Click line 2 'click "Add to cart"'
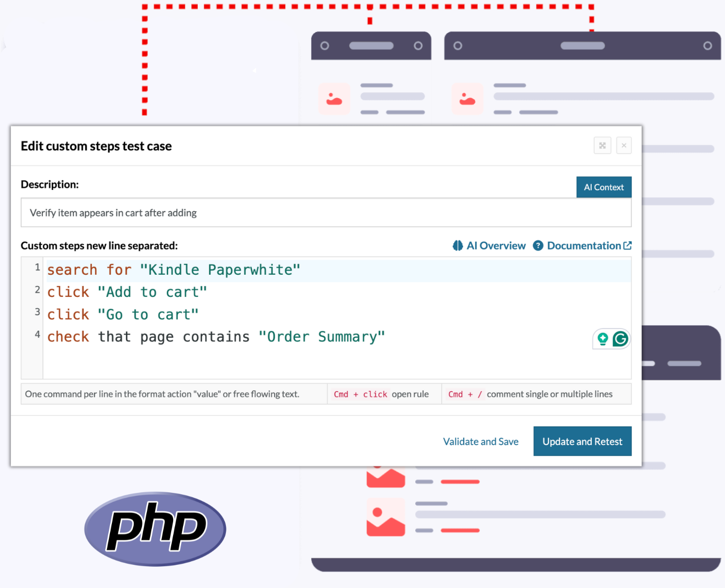This screenshot has height=588, width=725. coord(127,292)
